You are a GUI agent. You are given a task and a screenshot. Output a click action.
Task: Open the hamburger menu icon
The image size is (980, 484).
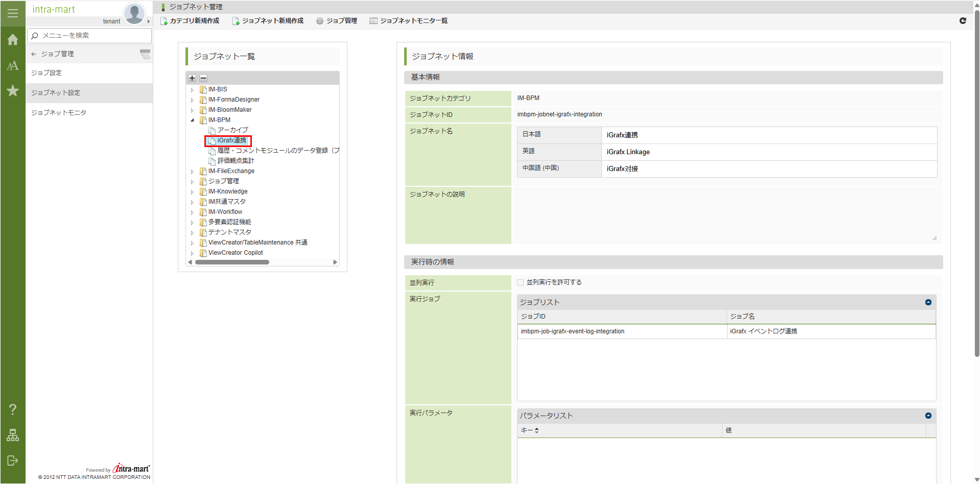[x=13, y=13]
